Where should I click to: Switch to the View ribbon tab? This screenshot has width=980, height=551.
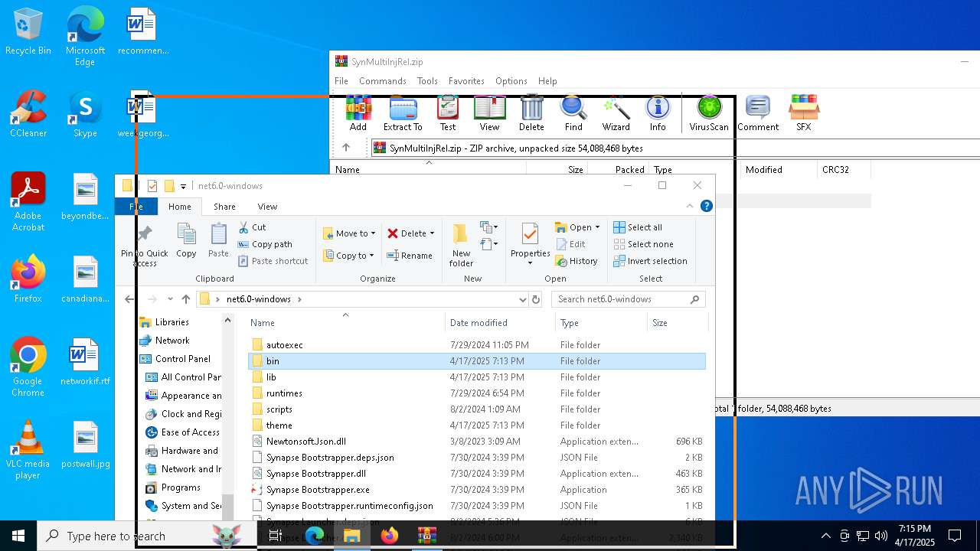click(267, 207)
